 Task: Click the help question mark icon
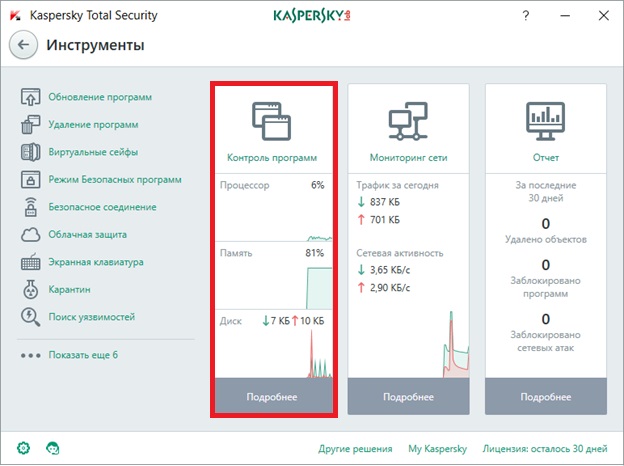526,16
